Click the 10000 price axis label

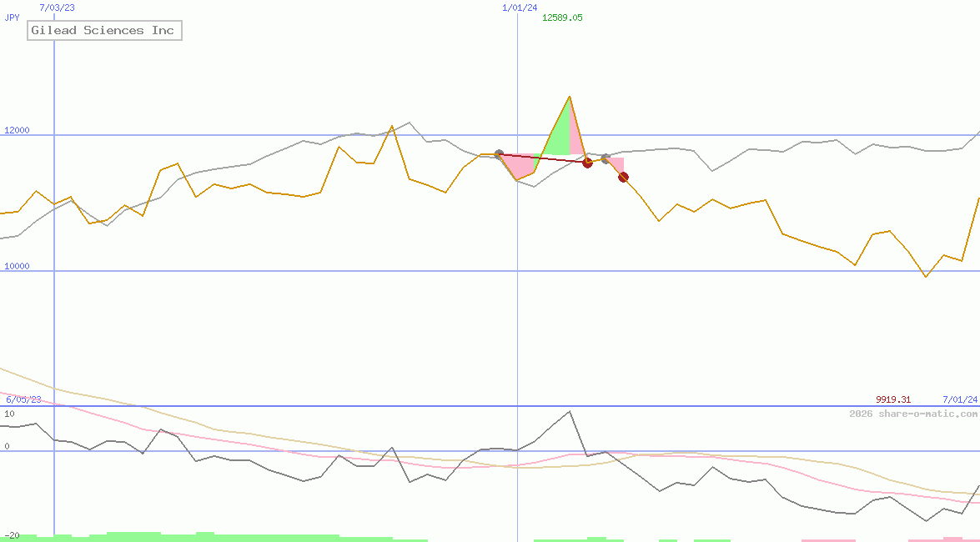pos(17,266)
